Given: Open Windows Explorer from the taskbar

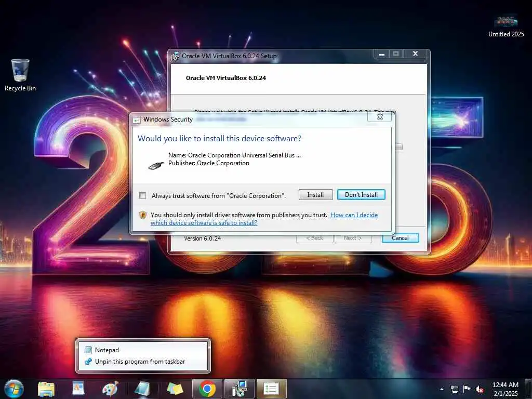Looking at the screenshot, I should [x=46, y=389].
